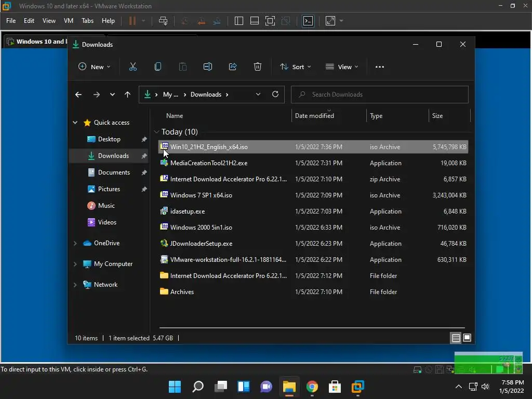
Task: Open Widgets icon on taskbar
Action: click(244, 387)
